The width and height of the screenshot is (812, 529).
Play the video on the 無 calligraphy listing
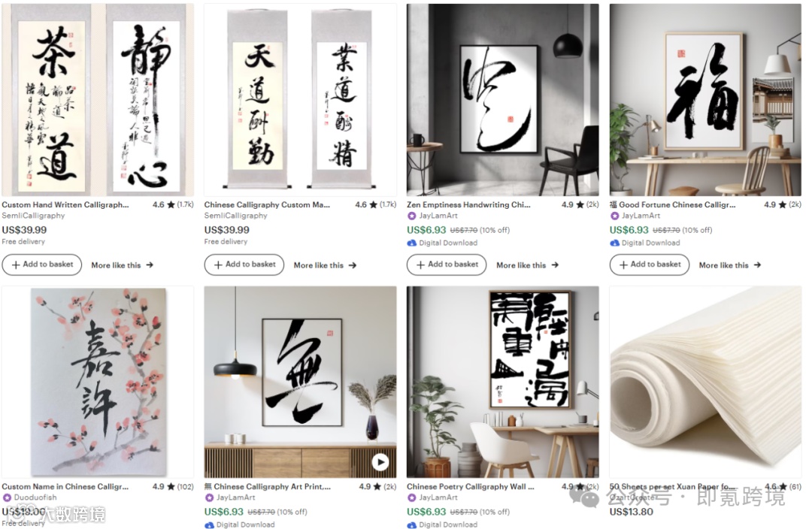380,461
